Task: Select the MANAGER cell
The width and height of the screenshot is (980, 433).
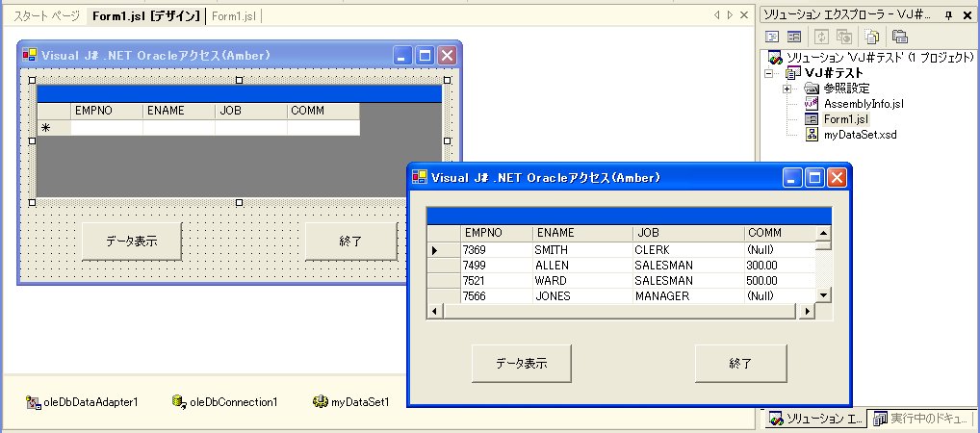Action: coord(688,296)
